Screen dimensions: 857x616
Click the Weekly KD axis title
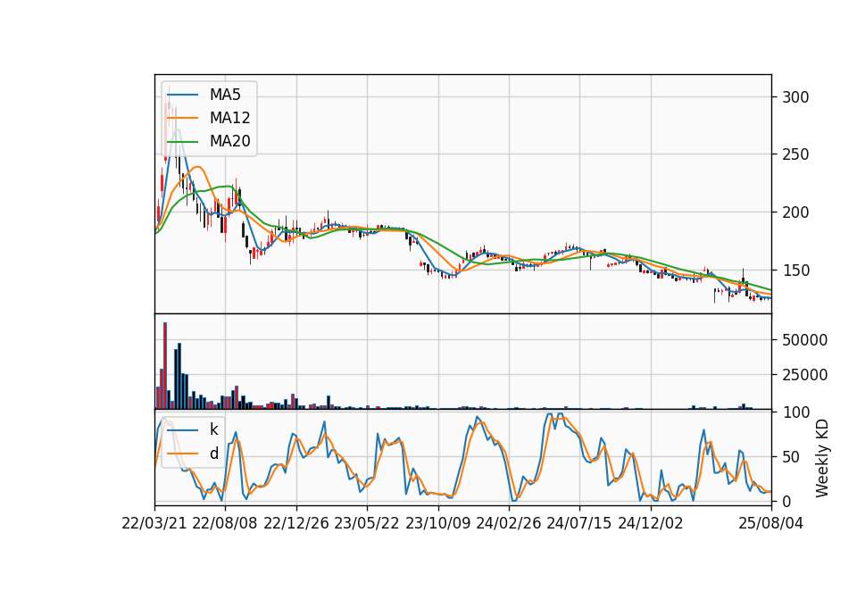pos(822,459)
